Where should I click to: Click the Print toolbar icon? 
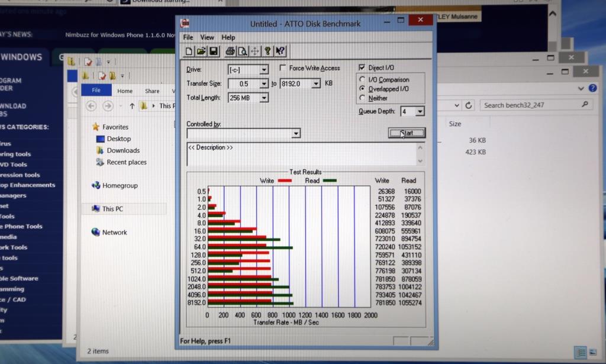[x=230, y=51]
